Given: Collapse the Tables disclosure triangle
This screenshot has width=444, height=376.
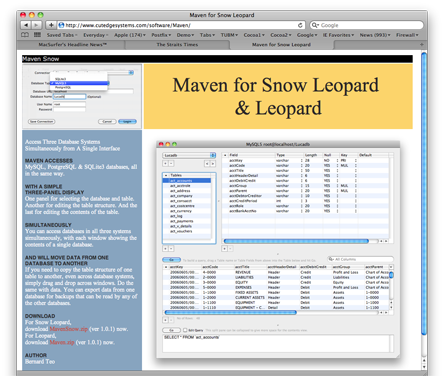Looking at the screenshot, I should 166,175.
